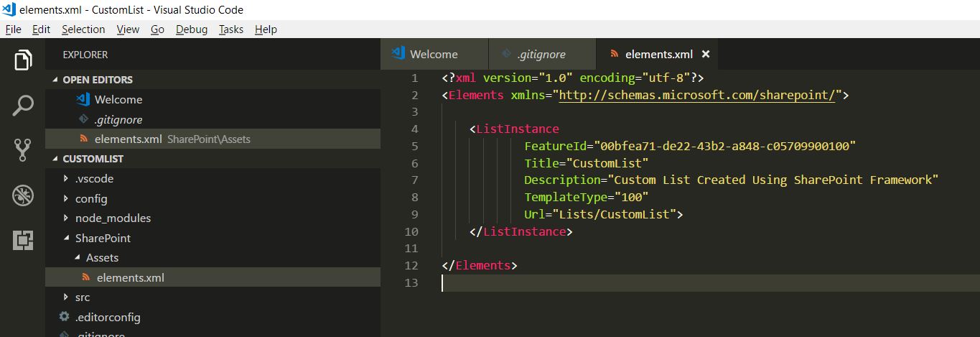Open the Search view in activity bar

23,106
